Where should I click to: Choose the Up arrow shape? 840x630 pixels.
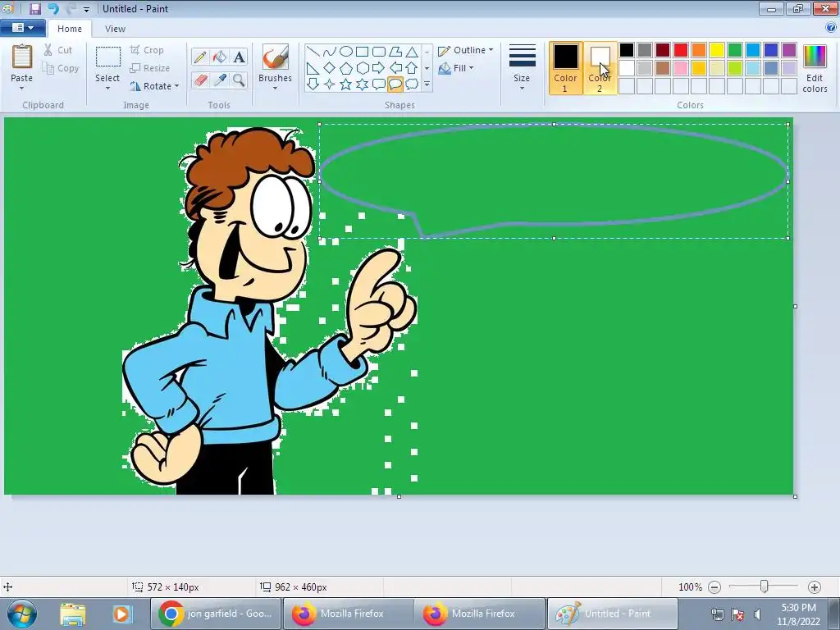412,68
